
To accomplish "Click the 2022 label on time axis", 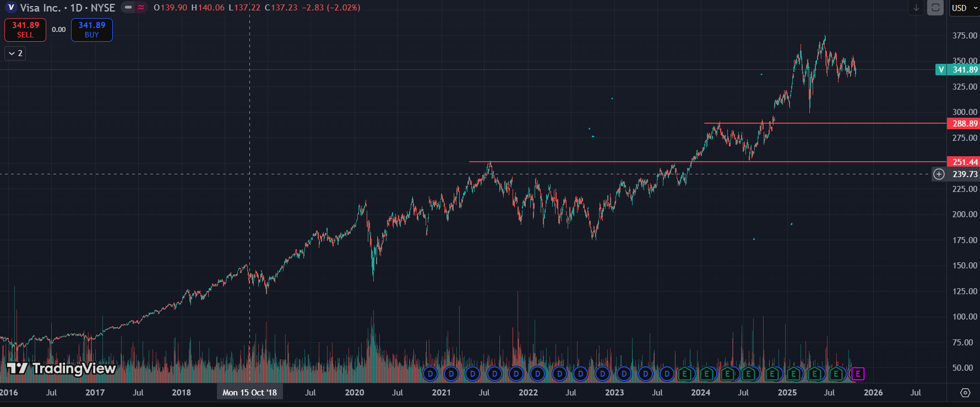I will pyautogui.click(x=528, y=393).
